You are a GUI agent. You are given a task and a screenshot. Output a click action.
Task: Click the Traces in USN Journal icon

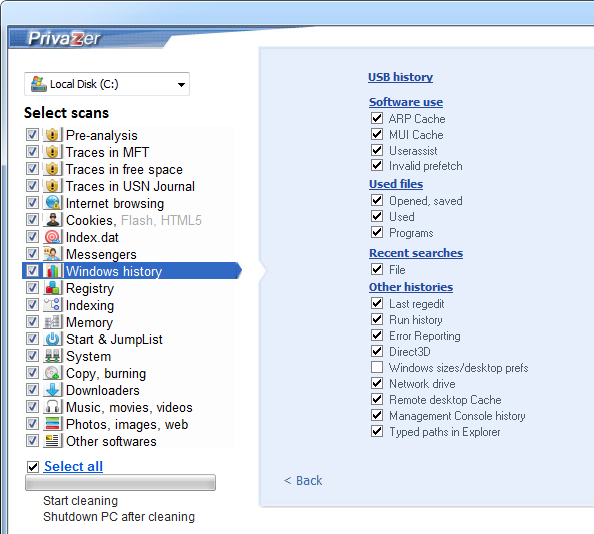(52, 186)
